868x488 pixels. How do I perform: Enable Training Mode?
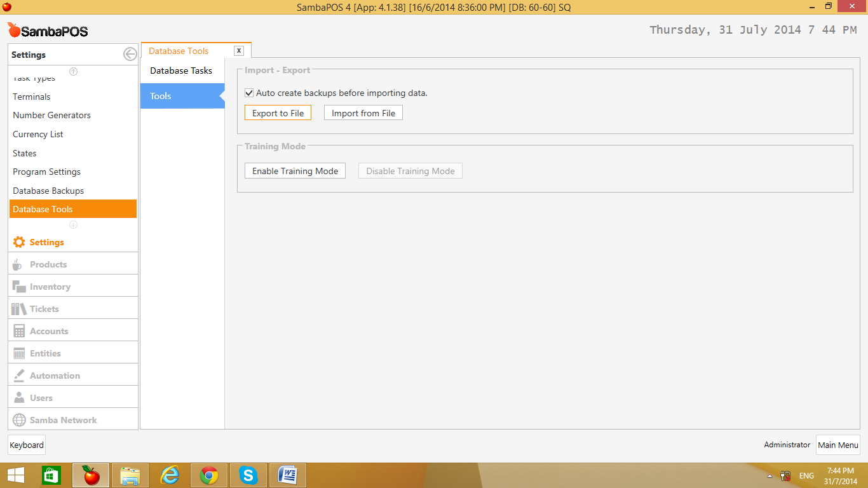pos(294,170)
